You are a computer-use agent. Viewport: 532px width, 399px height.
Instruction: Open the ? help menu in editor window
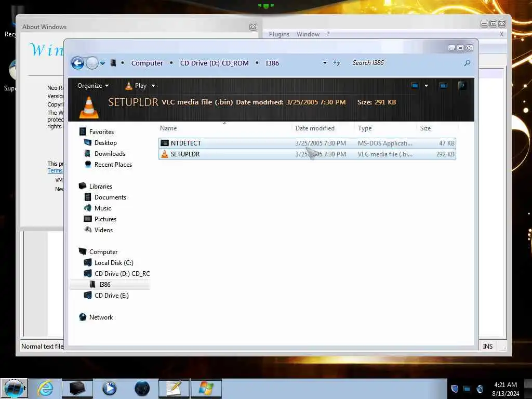coord(328,34)
